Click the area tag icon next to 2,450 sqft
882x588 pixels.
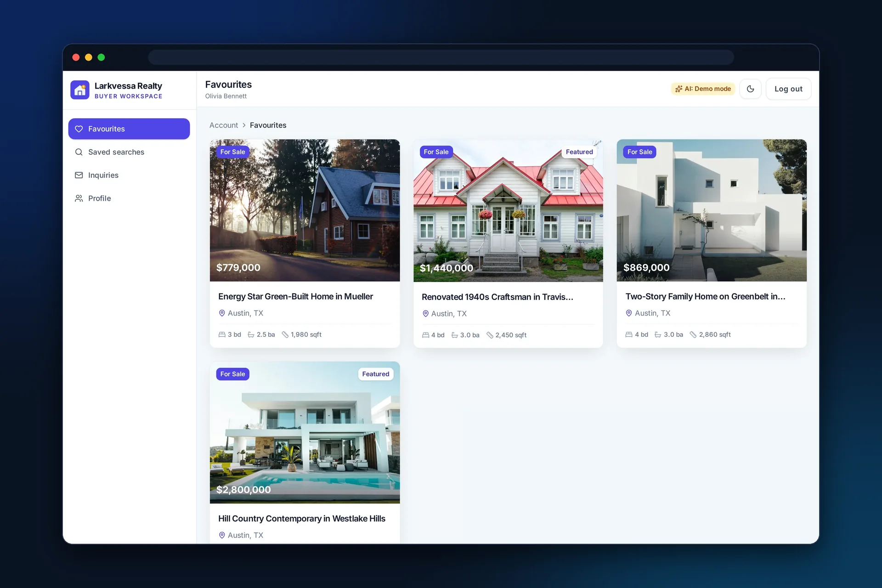[x=490, y=335]
